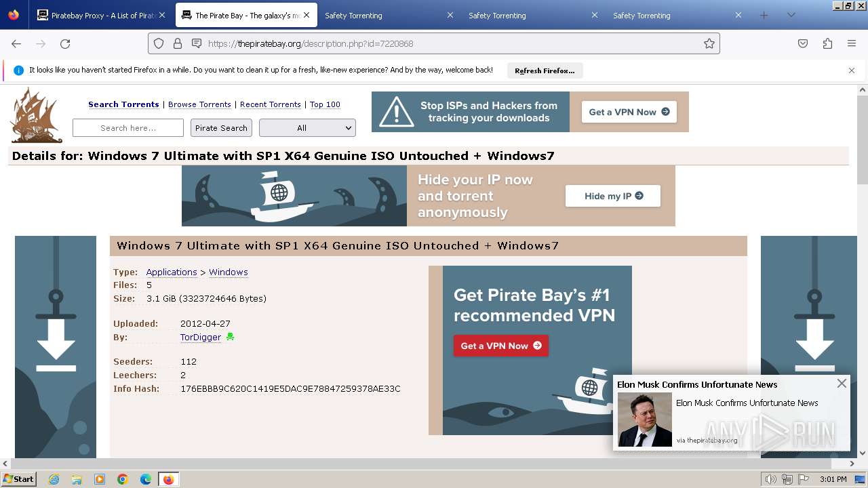Open uploader TorDigger's profile
This screenshot has height=488, width=868.
click(x=201, y=337)
